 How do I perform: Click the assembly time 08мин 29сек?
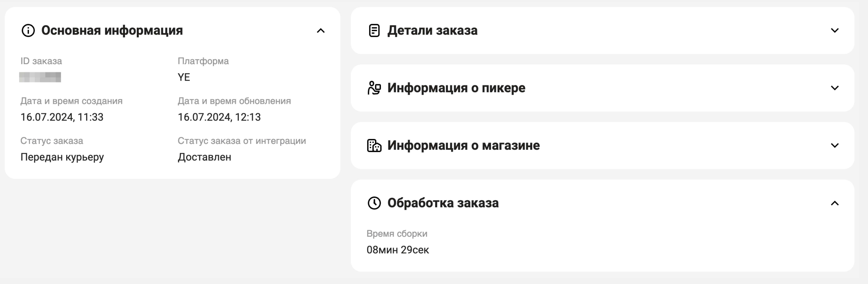tap(398, 250)
